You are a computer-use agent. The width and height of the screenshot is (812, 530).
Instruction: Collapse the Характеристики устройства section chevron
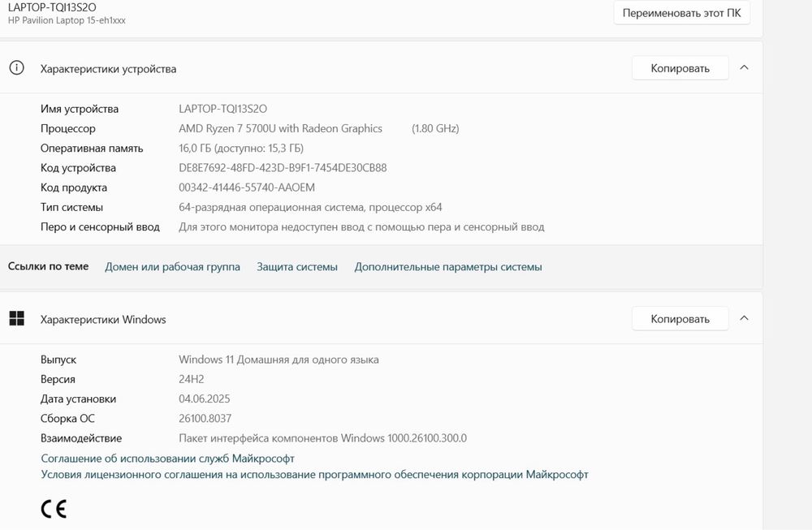[x=744, y=68]
